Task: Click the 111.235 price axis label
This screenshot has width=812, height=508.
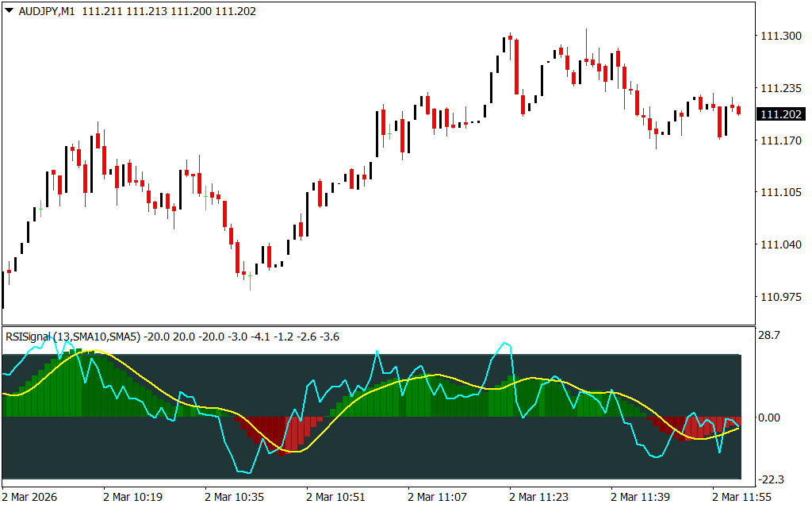Action: click(779, 88)
